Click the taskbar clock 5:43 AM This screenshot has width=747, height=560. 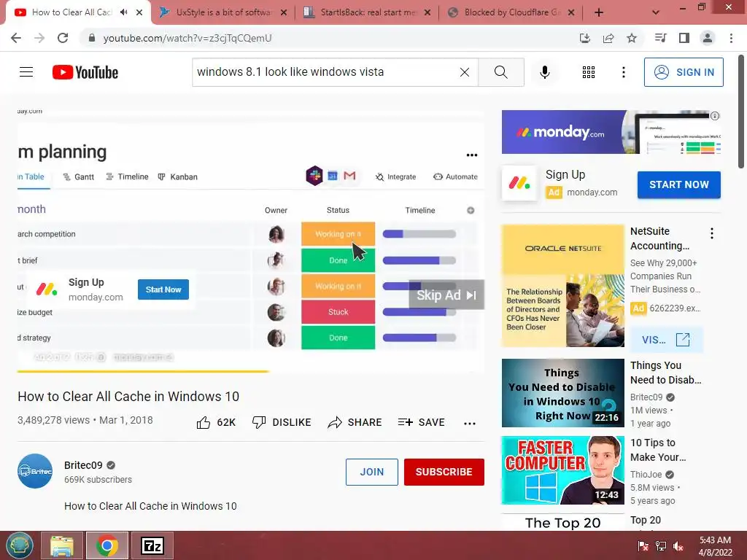coord(715,546)
